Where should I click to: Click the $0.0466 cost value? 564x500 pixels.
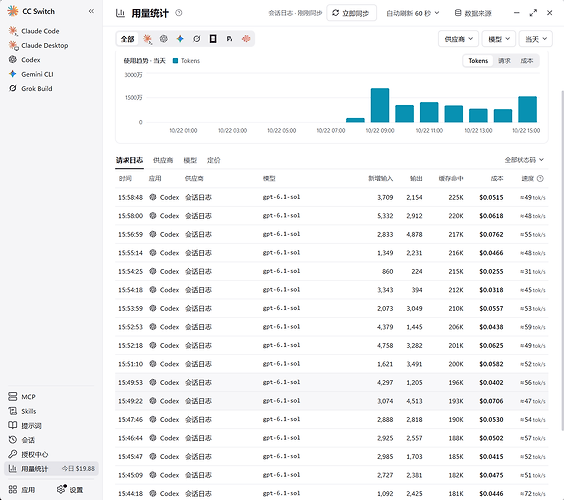click(x=491, y=253)
